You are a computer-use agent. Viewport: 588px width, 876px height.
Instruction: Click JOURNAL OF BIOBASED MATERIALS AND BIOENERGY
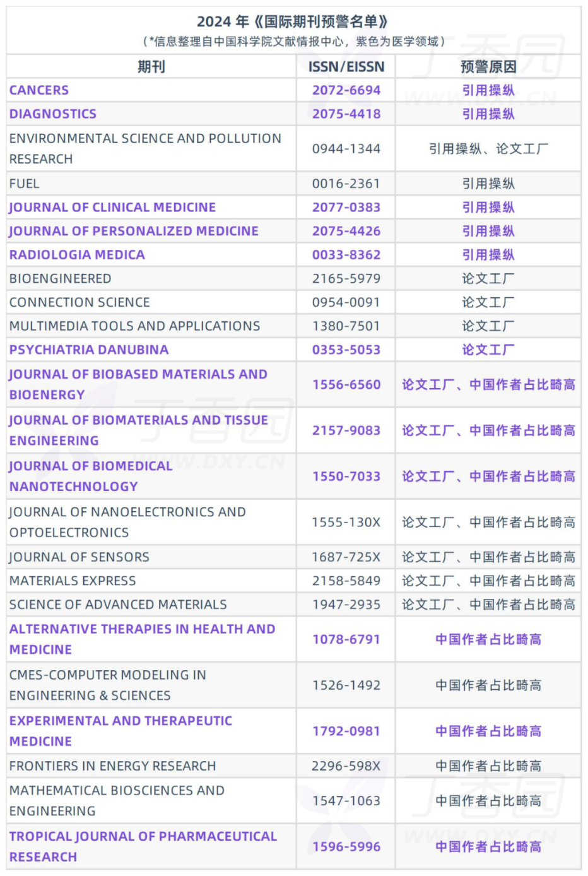(138, 384)
